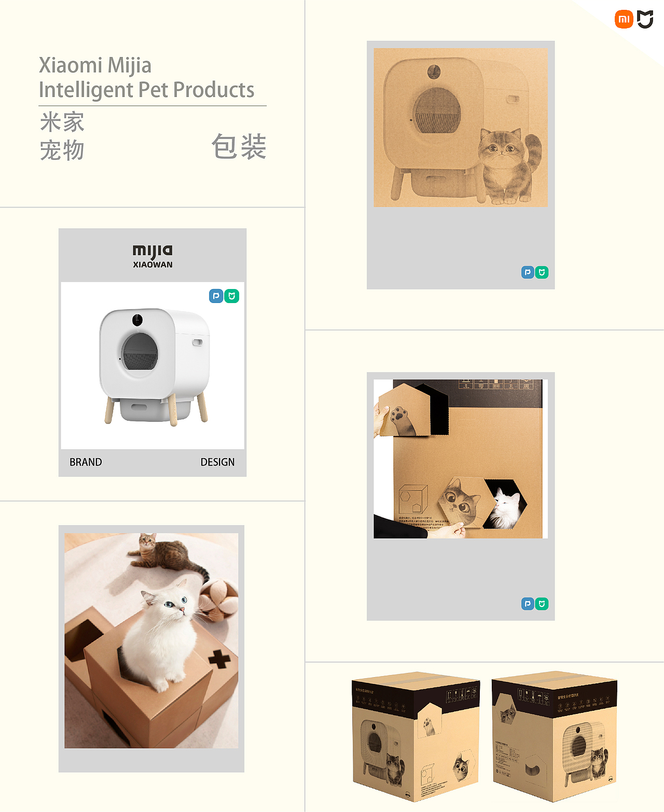Screen dimensions: 664x812
Task: Open the cat sketch packaging illustration
Action: pyautogui.click(x=461, y=128)
